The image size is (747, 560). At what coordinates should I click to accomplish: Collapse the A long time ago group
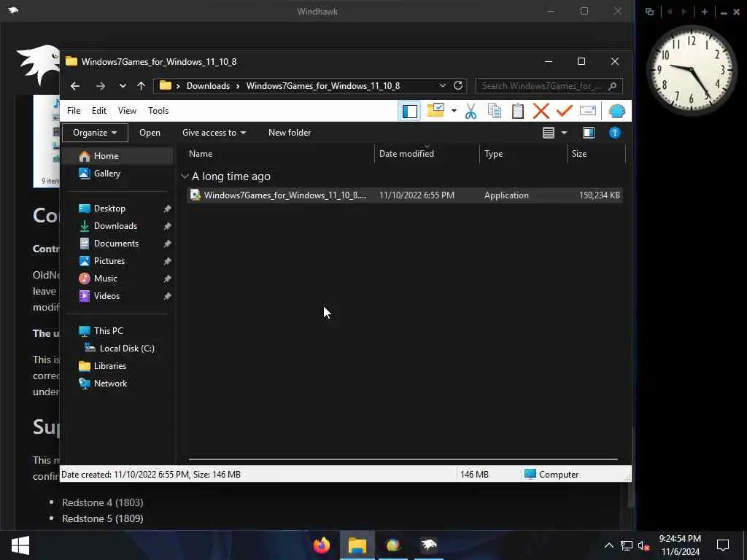(x=185, y=176)
